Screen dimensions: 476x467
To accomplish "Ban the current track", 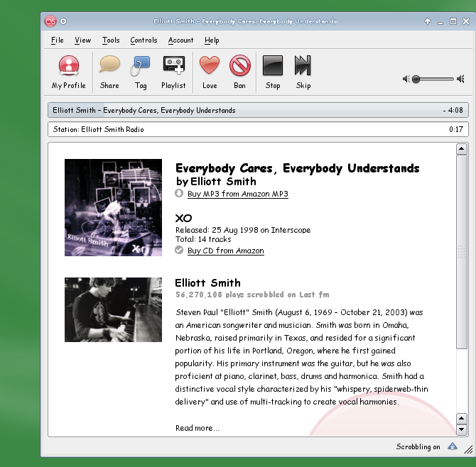I will click(240, 65).
